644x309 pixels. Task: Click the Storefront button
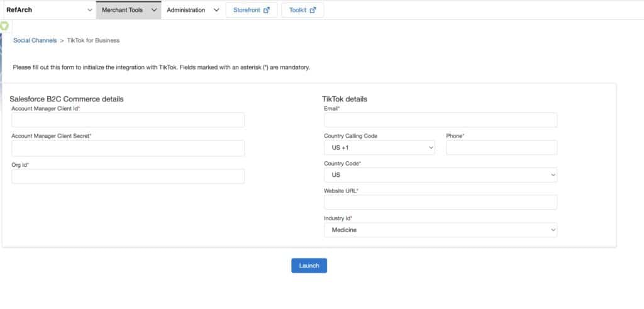click(x=252, y=10)
